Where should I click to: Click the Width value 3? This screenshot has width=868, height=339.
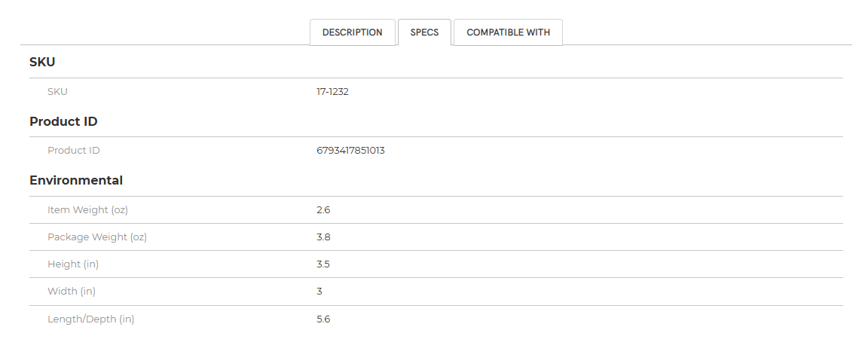pos(319,292)
